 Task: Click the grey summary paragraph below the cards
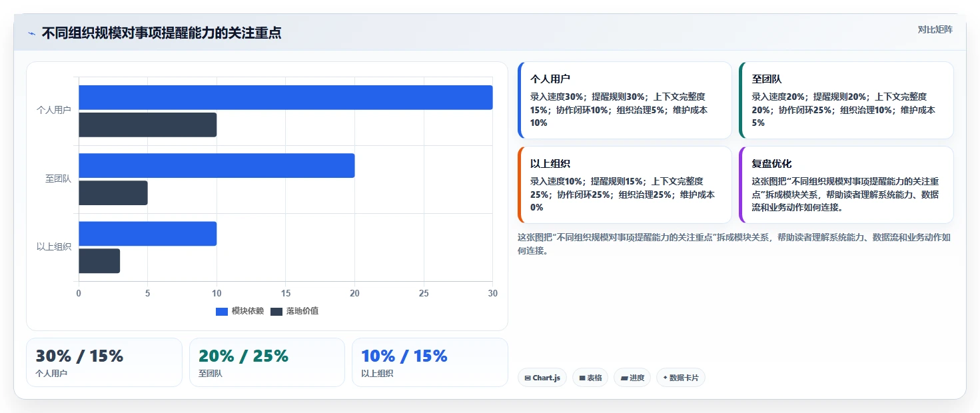(734, 244)
